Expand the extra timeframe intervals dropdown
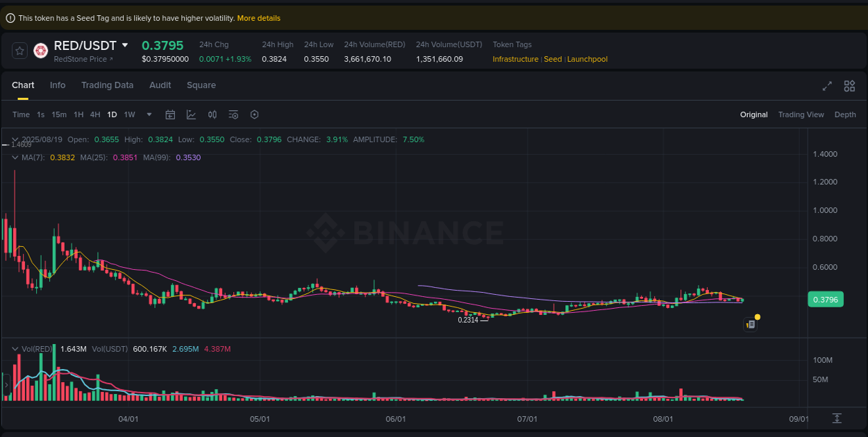This screenshot has height=437, width=868. tap(148, 114)
